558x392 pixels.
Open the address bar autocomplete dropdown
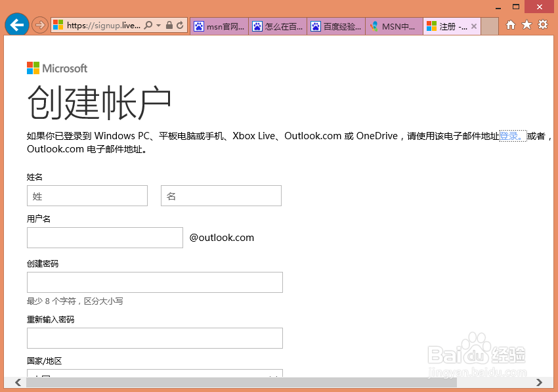click(x=158, y=24)
